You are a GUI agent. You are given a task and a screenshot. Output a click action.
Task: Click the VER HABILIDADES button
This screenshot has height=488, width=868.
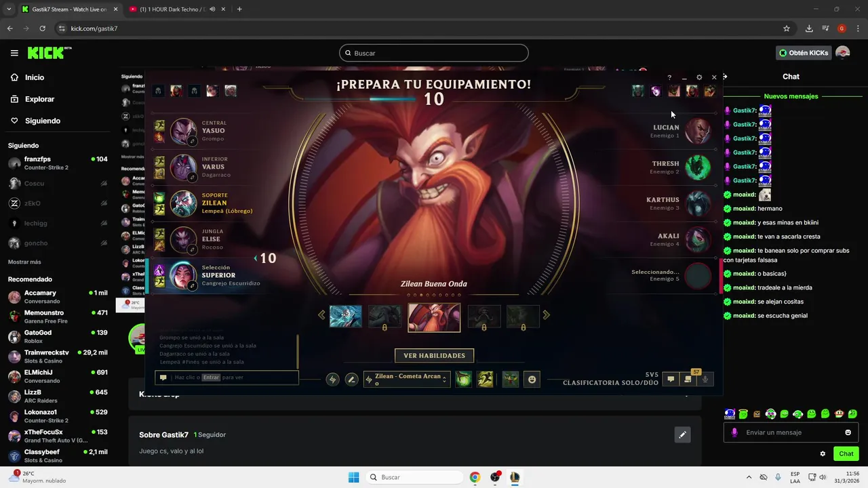(x=434, y=355)
